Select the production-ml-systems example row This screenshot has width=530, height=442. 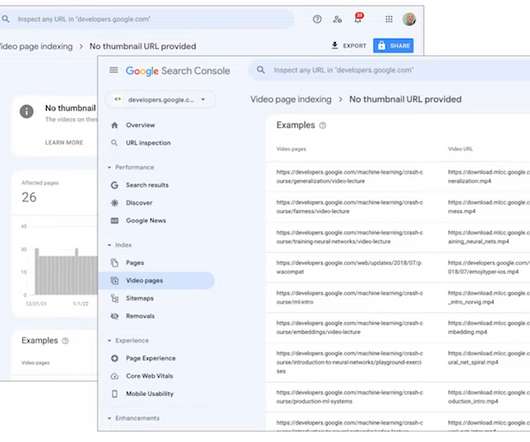(398, 397)
